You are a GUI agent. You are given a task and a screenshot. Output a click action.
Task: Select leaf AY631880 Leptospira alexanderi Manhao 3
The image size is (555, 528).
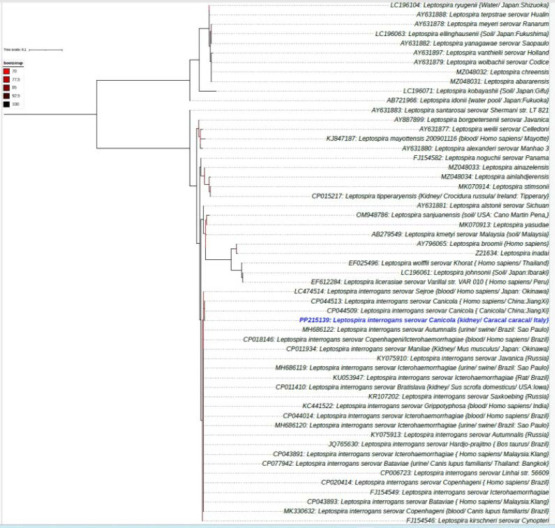pyautogui.click(x=476, y=148)
